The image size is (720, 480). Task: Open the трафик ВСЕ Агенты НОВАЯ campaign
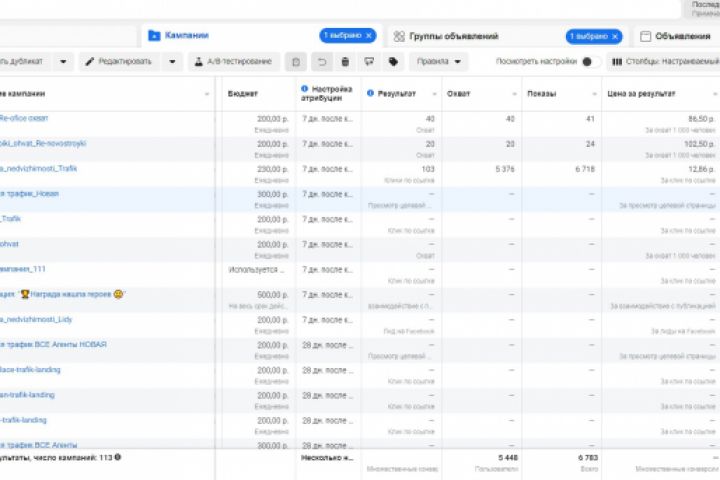pyautogui.click(x=53, y=344)
